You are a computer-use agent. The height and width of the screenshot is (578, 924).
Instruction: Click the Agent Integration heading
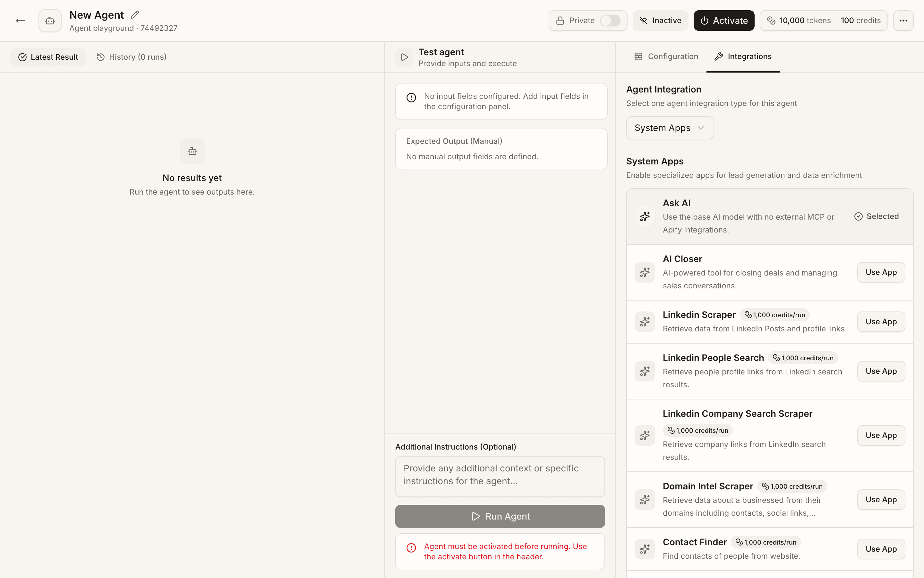[663, 90]
